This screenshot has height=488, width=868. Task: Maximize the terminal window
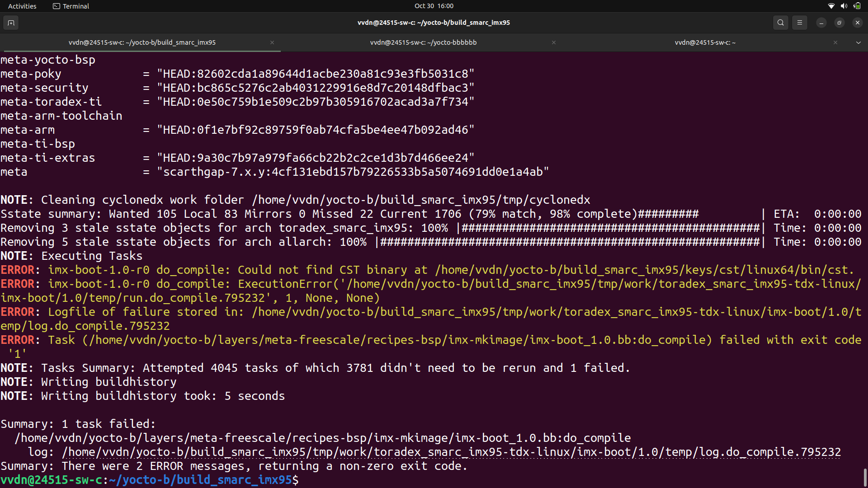click(839, 23)
